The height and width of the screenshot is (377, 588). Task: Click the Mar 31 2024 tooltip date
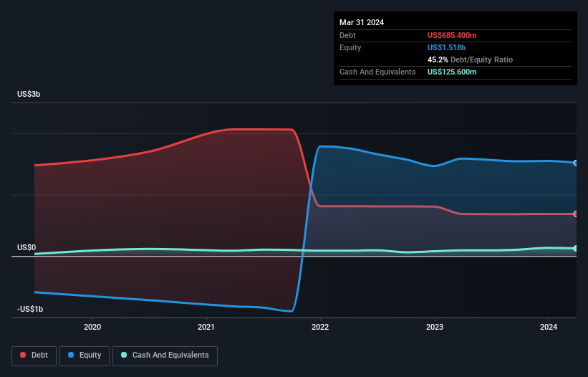362,22
